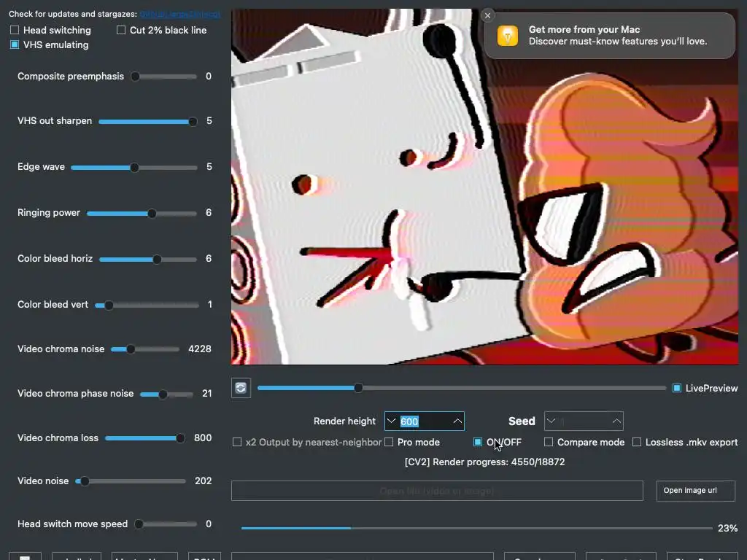
Task: Click the 23% progress percentage label
Action: (x=727, y=528)
